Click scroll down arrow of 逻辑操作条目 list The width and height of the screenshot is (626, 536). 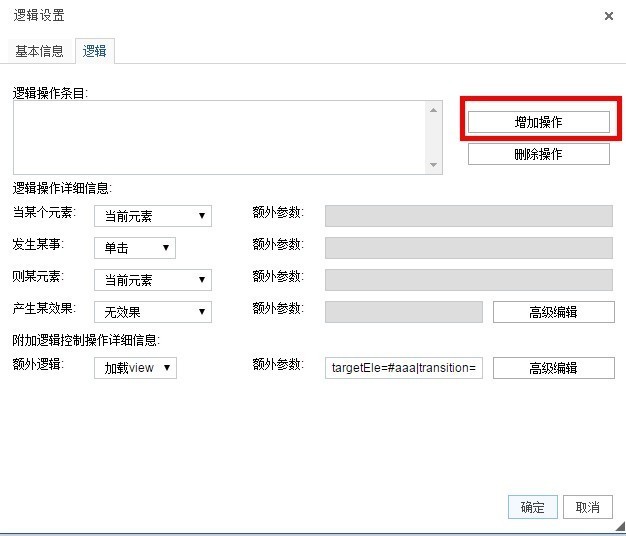[434, 164]
